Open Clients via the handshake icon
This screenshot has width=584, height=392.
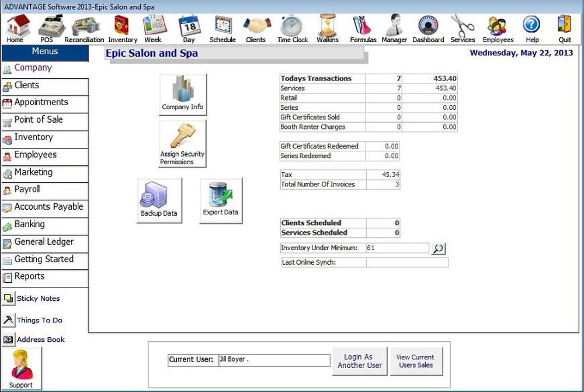click(x=256, y=29)
